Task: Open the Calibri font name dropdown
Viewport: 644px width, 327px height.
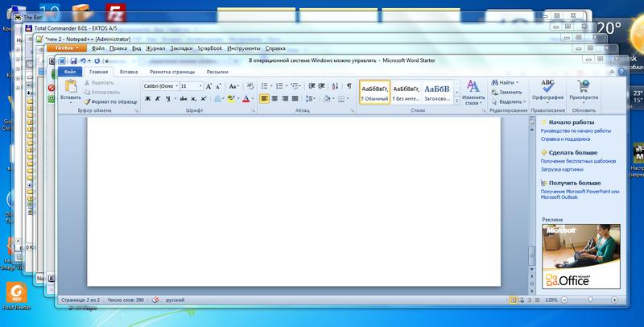Action: coord(176,86)
